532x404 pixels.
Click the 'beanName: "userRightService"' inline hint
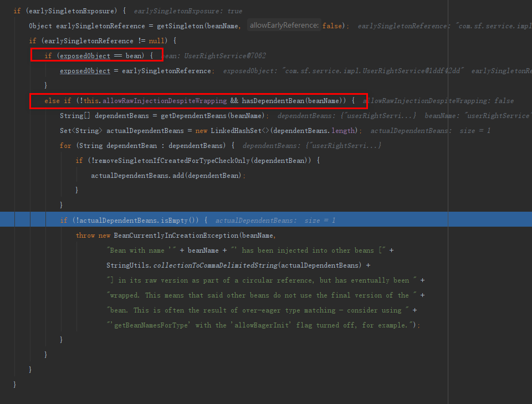tap(478, 116)
